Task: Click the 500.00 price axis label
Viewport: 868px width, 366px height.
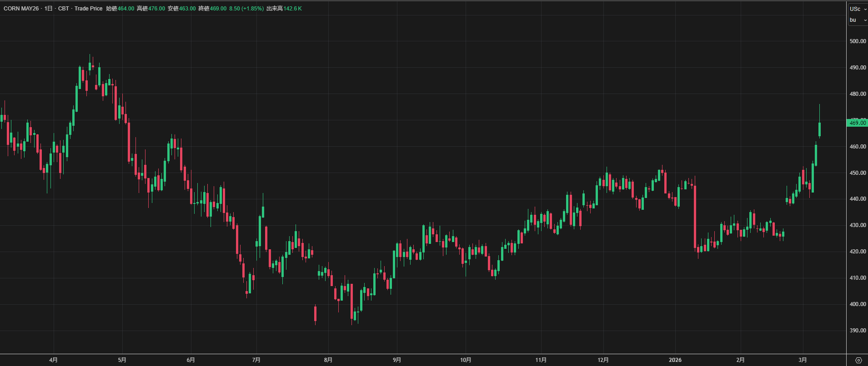Action: 858,41
